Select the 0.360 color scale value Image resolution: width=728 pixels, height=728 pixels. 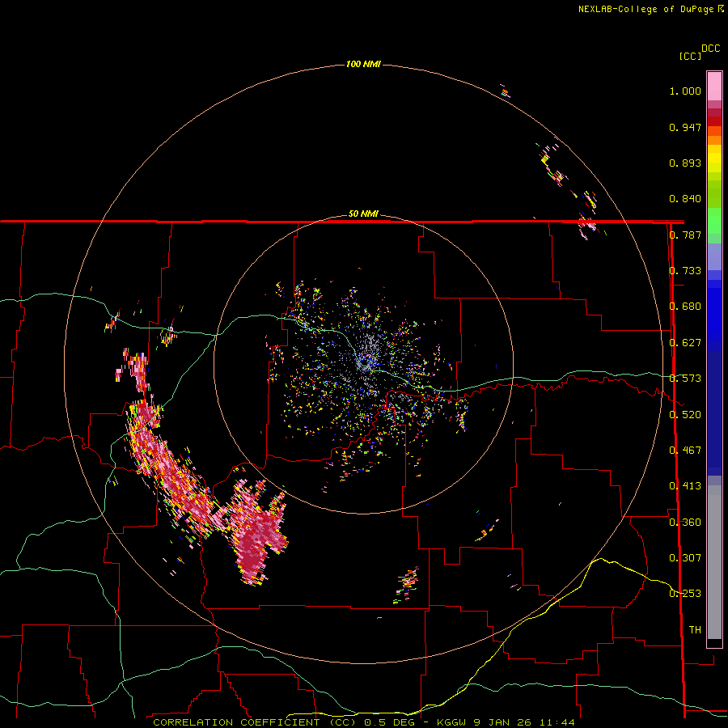(685, 522)
